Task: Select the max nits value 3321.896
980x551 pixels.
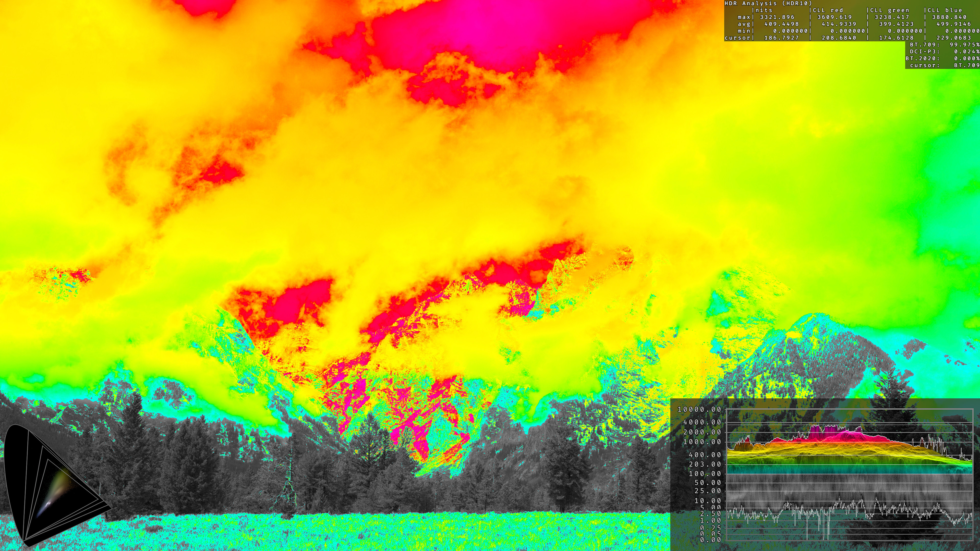Action: (x=777, y=17)
